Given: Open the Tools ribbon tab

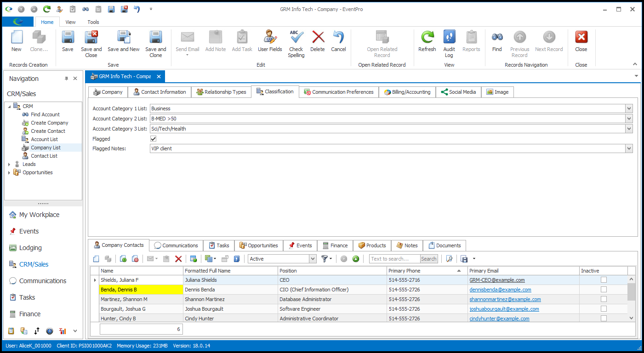Looking at the screenshot, I should click(93, 22).
